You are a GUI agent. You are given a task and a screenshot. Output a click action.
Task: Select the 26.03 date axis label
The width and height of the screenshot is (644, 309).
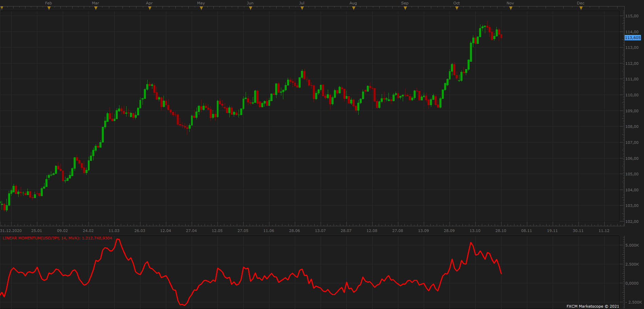(140, 231)
